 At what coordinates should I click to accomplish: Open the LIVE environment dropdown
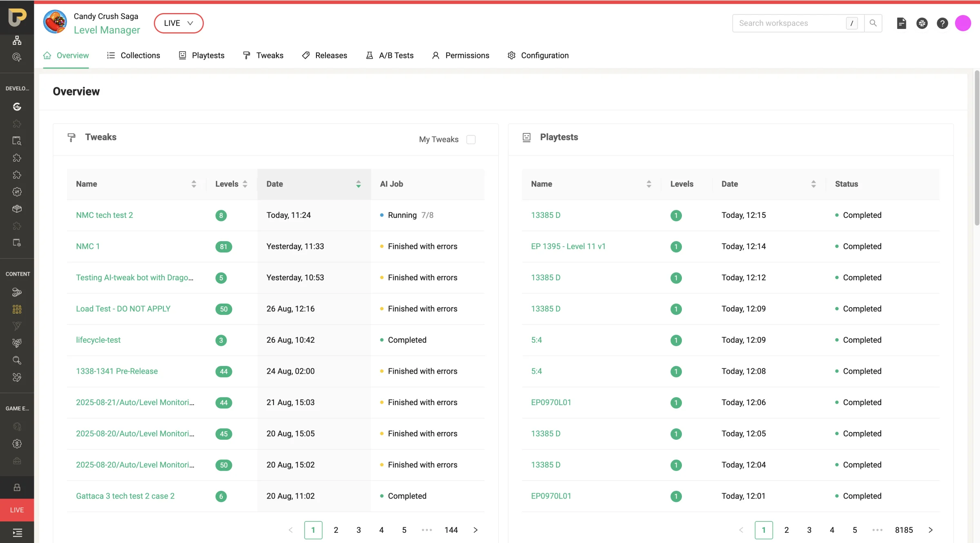[178, 23]
